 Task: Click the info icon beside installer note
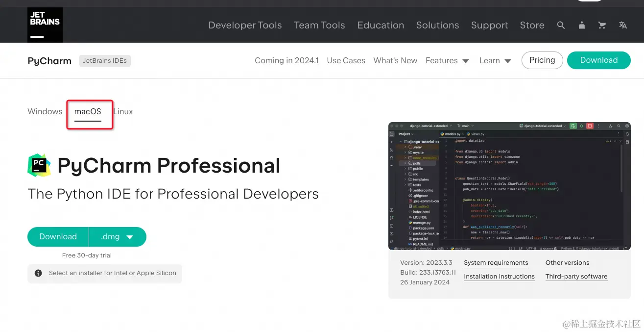[38, 273]
